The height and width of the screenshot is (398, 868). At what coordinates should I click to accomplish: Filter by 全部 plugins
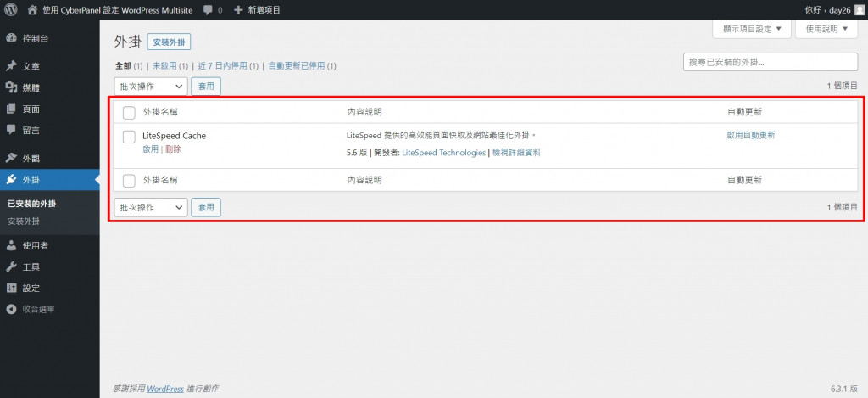pos(123,66)
